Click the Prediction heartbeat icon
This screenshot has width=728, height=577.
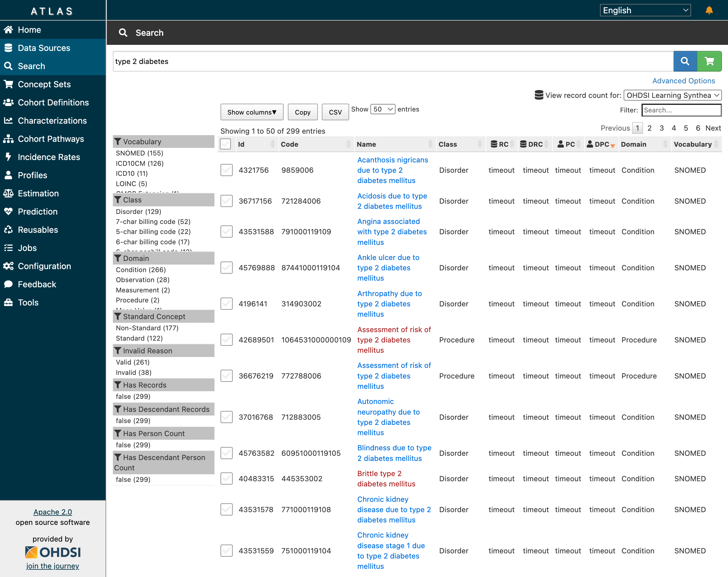pos(8,212)
